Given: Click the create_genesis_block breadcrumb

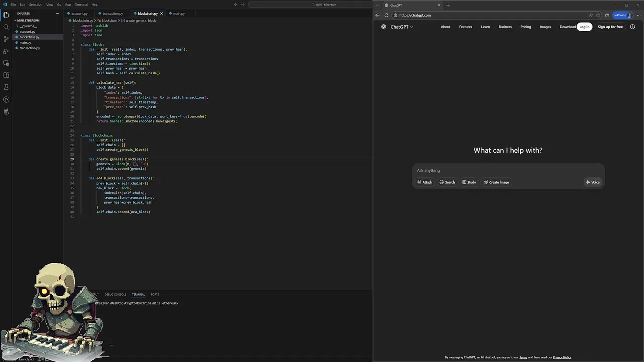Looking at the screenshot, I should (x=138, y=21).
